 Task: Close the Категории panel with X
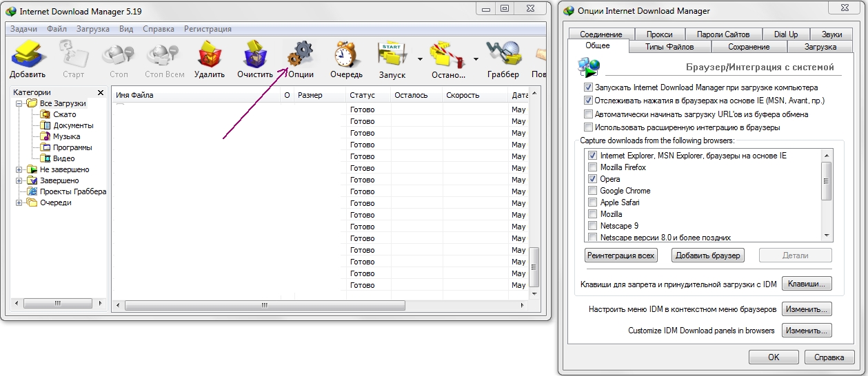pos(101,92)
